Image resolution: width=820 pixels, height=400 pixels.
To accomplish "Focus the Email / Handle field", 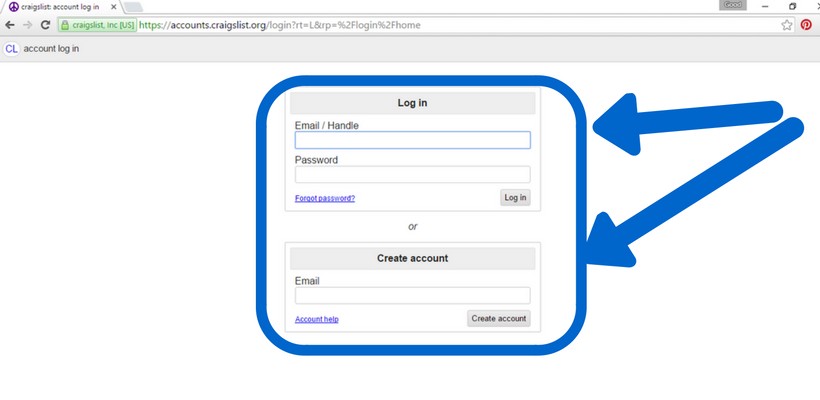I will (413, 140).
